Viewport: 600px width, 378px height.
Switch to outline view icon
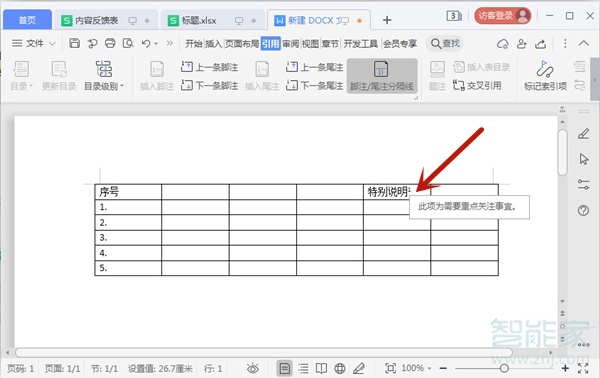(303, 368)
